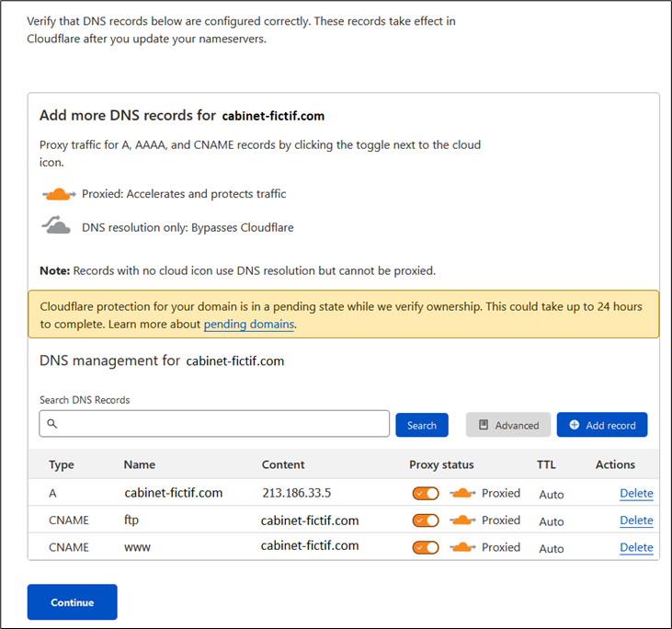This screenshot has height=629, width=672.
Task: Click the A record name cabinet-fictif.com
Action: click(x=174, y=493)
